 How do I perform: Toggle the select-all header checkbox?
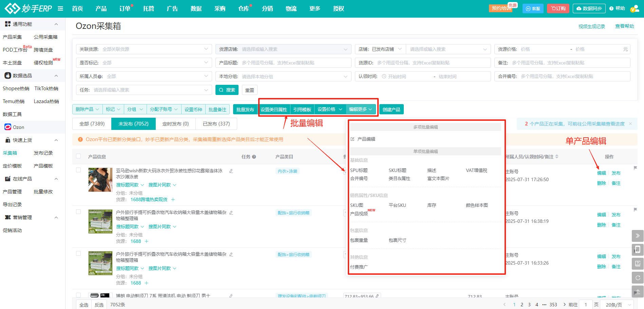pos(78,156)
